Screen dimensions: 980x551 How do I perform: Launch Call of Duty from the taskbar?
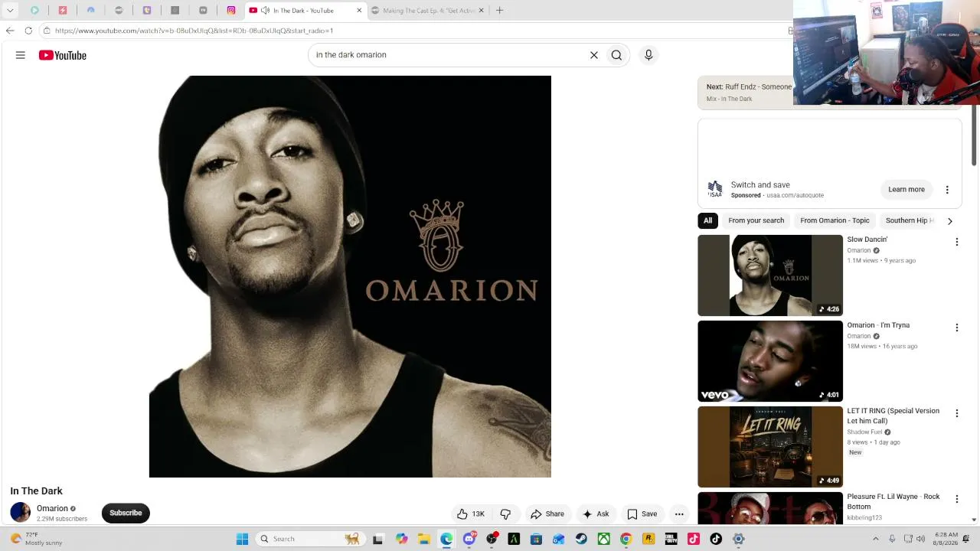tap(671, 539)
